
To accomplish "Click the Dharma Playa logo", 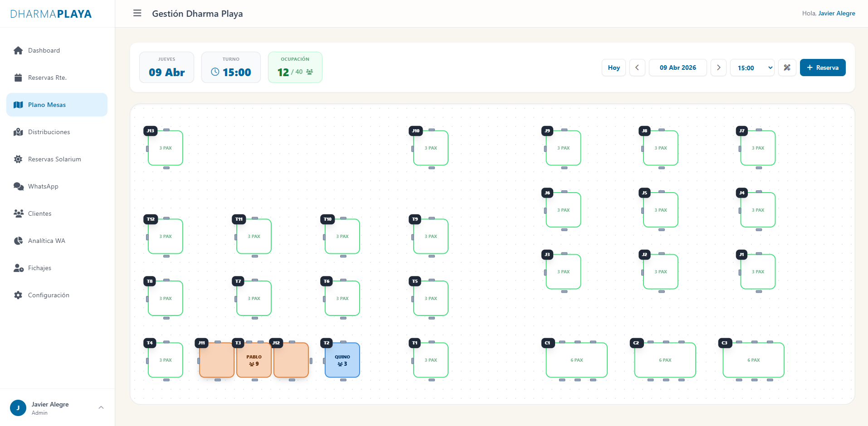I will 51,14.
